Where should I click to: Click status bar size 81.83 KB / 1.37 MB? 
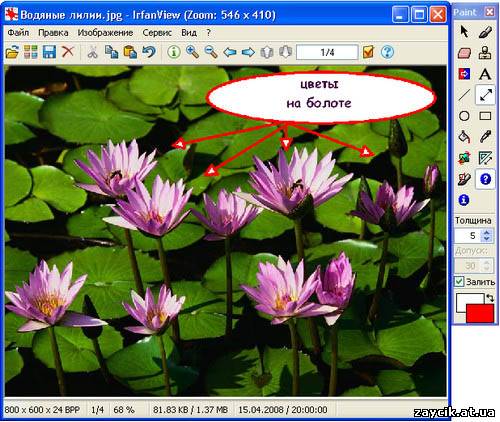click(190, 409)
